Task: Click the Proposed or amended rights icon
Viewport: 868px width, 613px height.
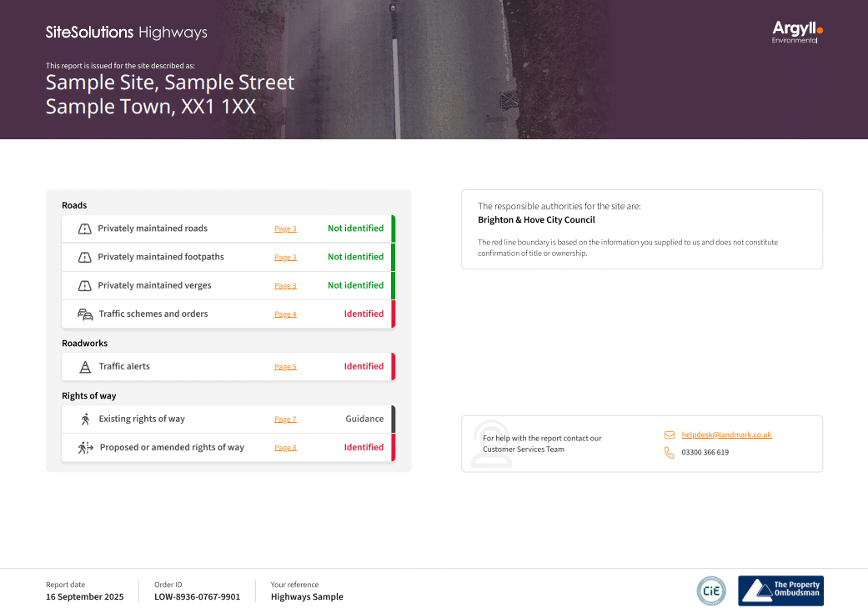Action: pyautogui.click(x=86, y=448)
